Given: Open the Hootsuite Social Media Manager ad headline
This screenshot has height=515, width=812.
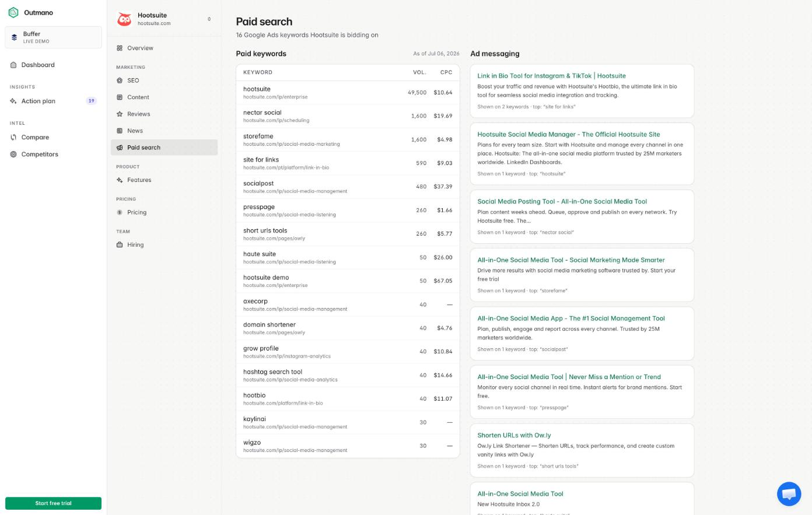Looking at the screenshot, I should (x=569, y=134).
